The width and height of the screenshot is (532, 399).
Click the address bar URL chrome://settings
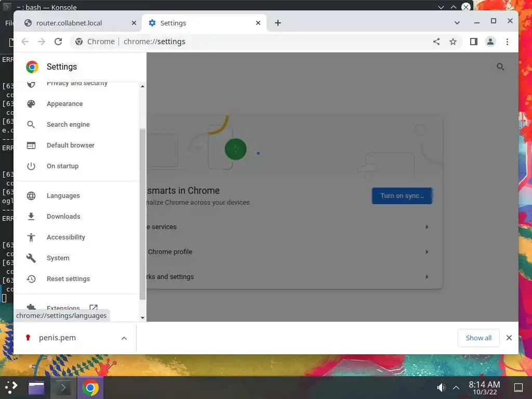154,42
